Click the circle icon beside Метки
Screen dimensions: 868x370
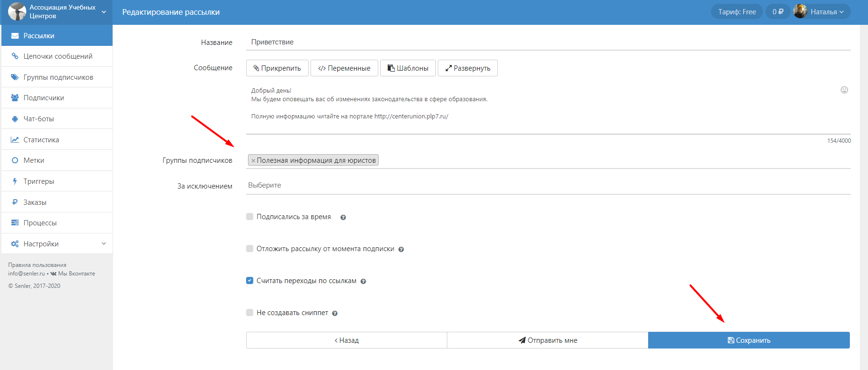tap(15, 160)
